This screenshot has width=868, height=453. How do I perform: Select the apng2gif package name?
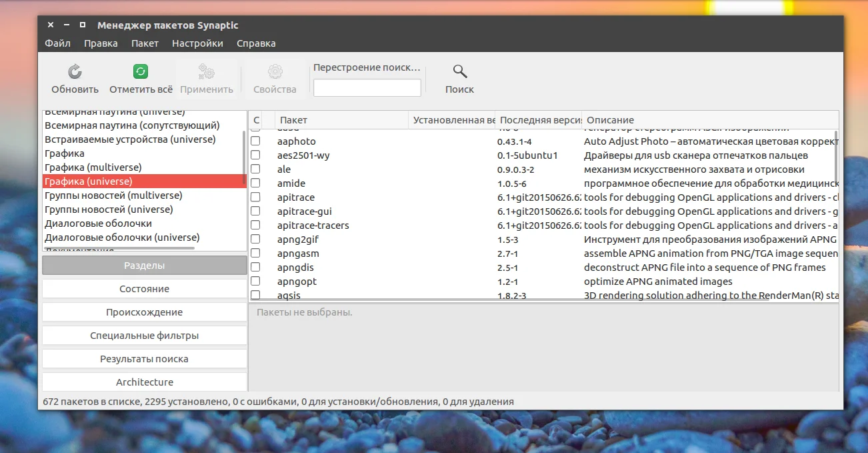point(297,240)
